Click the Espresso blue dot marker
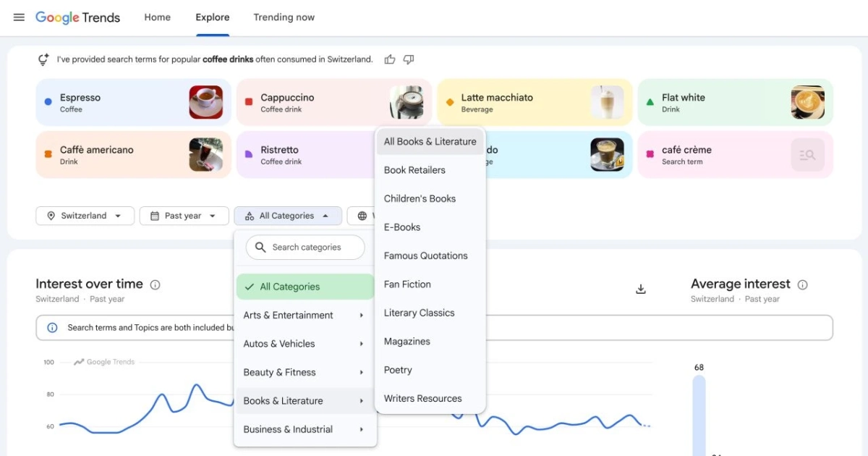The image size is (868, 456). pos(48,102)
